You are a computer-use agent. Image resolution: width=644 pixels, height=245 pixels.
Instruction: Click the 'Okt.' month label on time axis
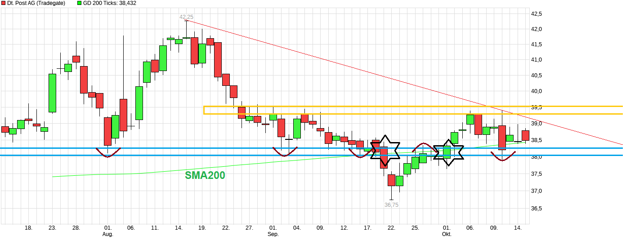tap(447, 234)
